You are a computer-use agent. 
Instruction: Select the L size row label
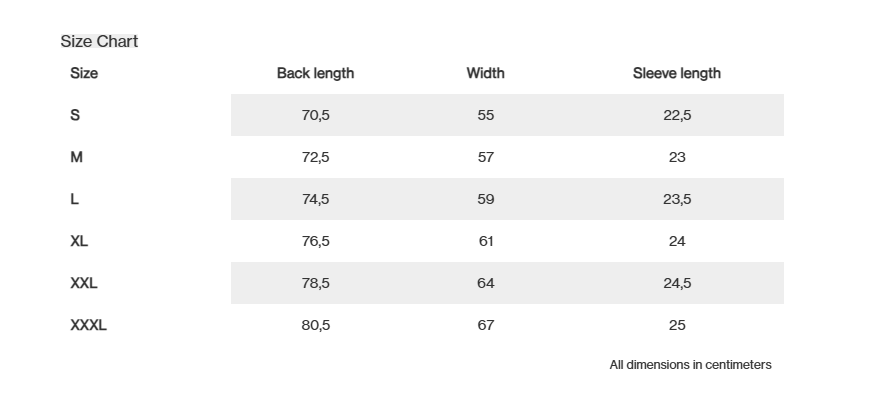click(x=75, y=199)
